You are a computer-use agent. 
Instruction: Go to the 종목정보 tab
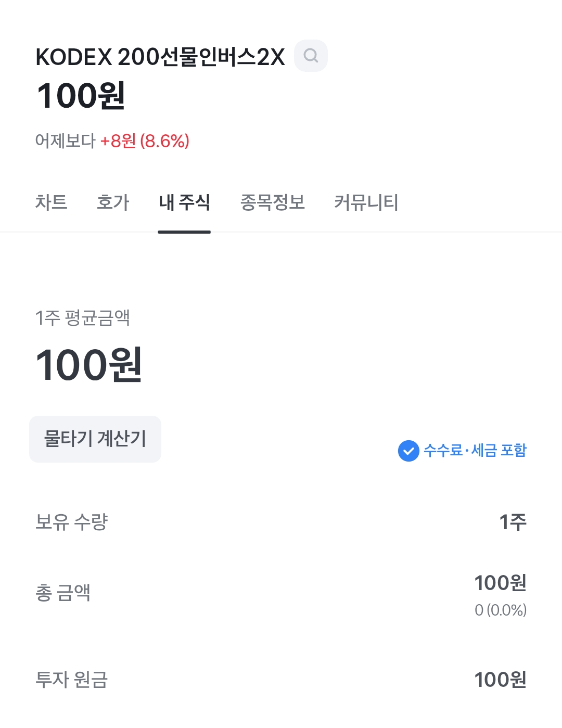click(272, 202)
